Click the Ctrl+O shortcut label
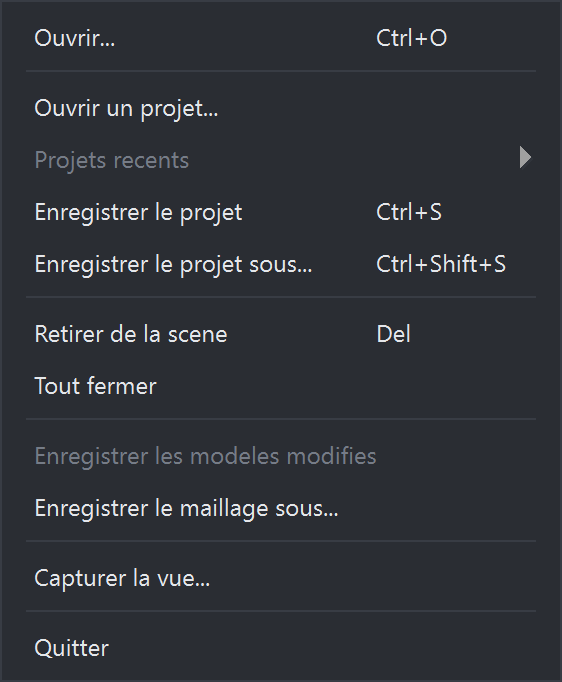This screenshot has width=562, height=682. pyautogui.click(x=411, y=38)
